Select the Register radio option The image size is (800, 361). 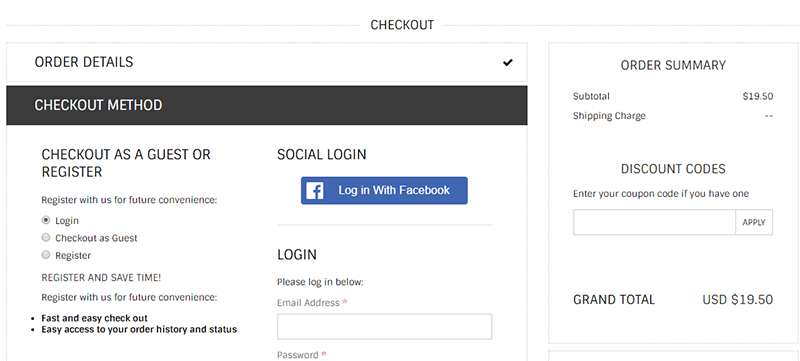[x=46, y=255]
